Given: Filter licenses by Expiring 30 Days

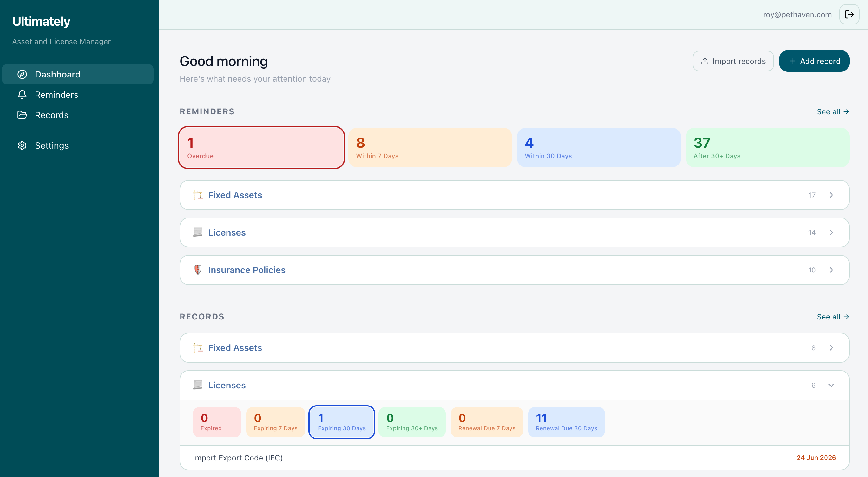Looking at the screenshot, I should tap(342, 422).
